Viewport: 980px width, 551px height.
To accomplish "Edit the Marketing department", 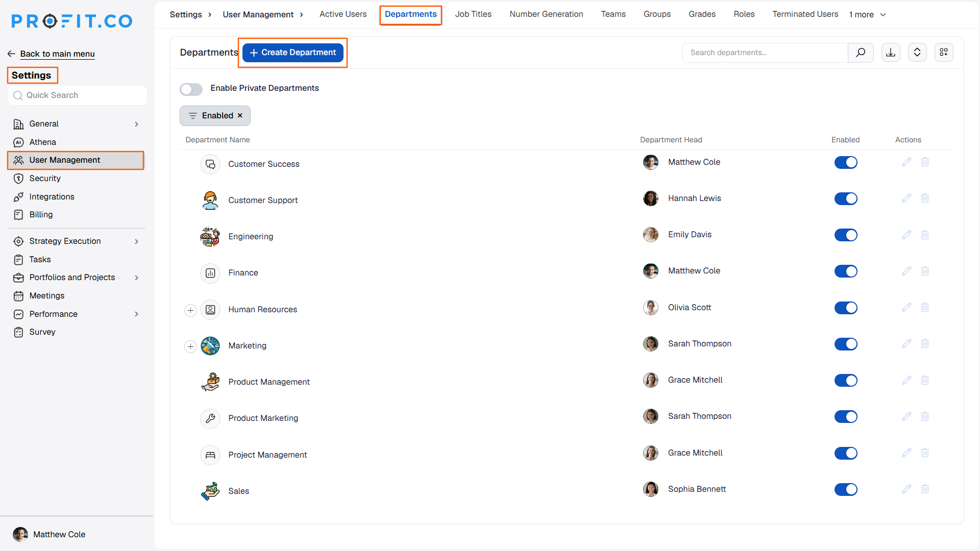I will (906, 344).
